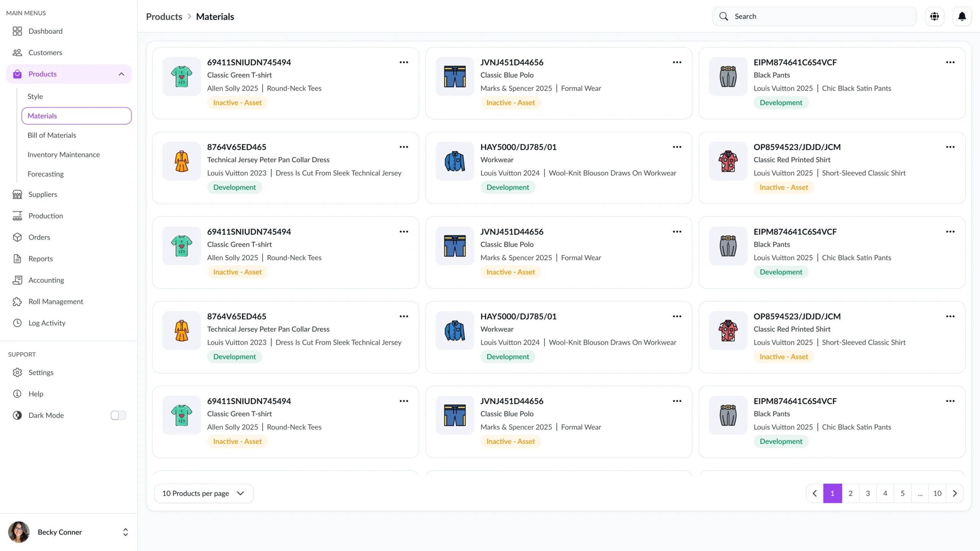Image resolution: width=980 pixels, height=551 pixels.
Task: Click the notification bell icon
Action: tap(962, 16)
